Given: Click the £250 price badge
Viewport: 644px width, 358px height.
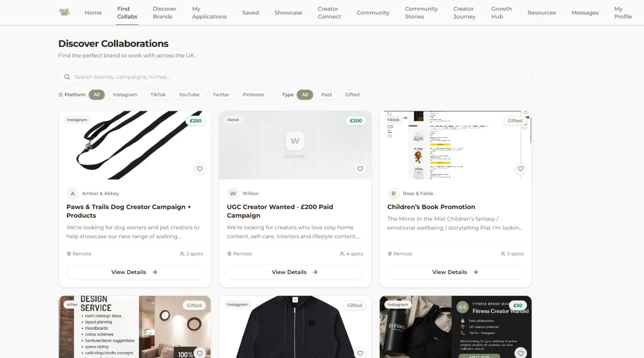Looking at the screenshot, I should point(195,121).
